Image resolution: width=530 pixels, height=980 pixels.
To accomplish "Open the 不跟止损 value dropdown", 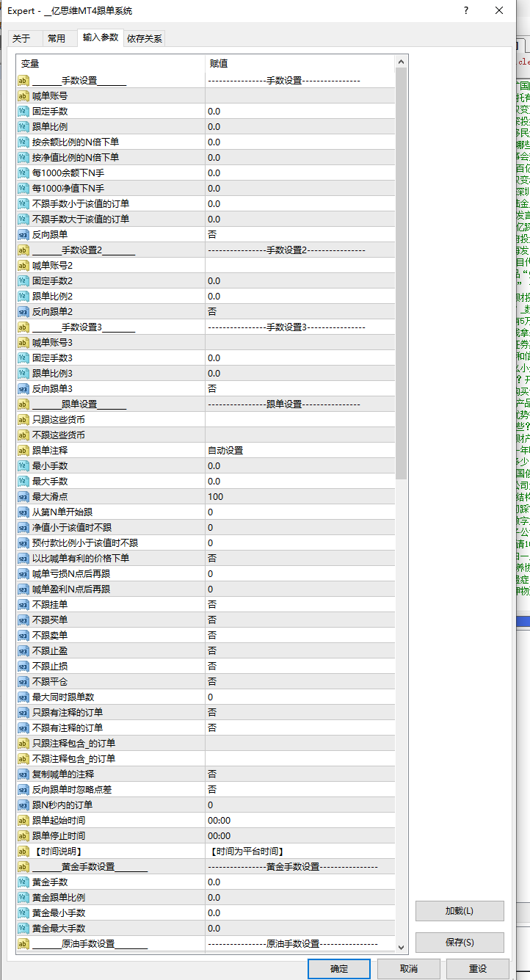I will coord(300,667).
